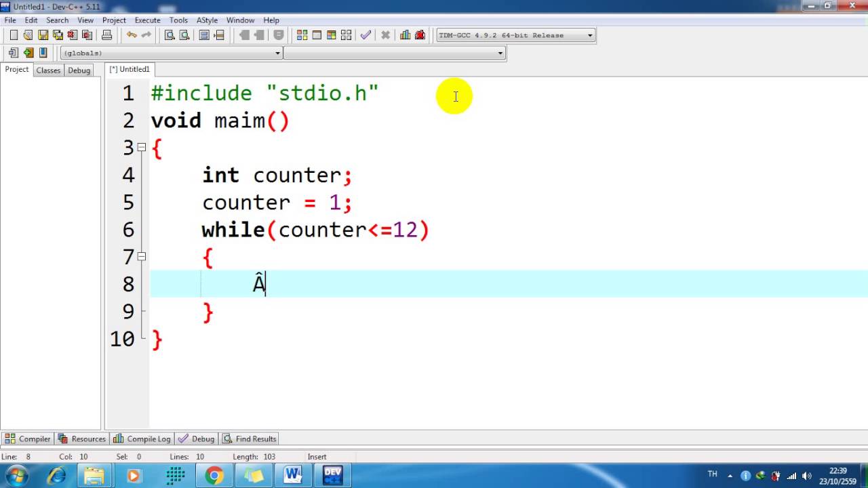Click the Profile Analysis chart icon
Screen dimensions: 868x488
tap(405, 35)
